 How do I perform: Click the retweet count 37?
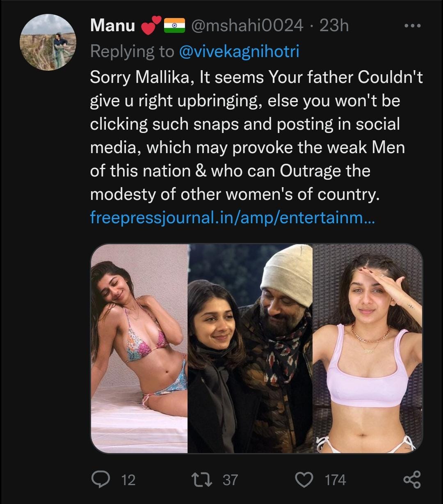pyautogui.click(x=230, y=480)
